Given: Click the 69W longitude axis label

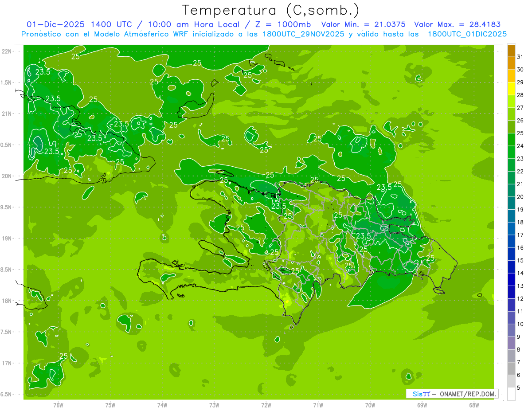Looking at the screenshot, I should [422, 405].
